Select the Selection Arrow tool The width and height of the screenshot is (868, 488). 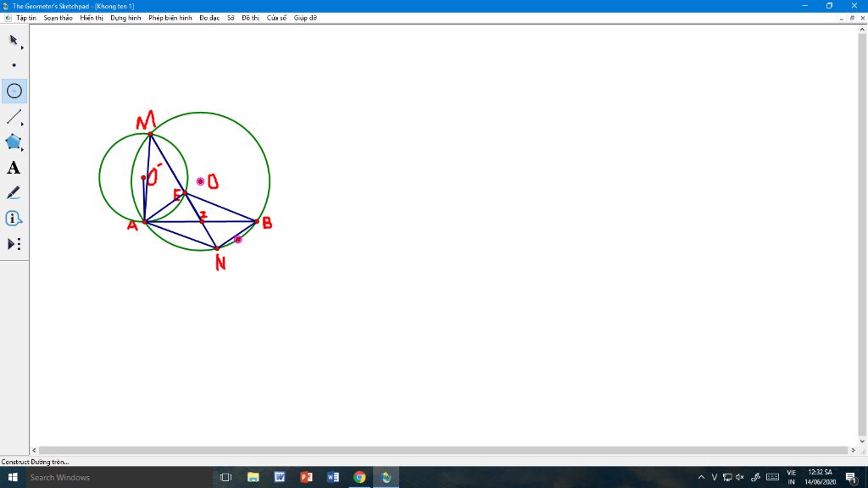click(14, 41)
